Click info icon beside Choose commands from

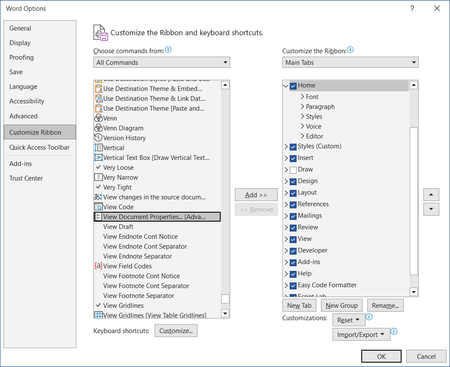169,50
